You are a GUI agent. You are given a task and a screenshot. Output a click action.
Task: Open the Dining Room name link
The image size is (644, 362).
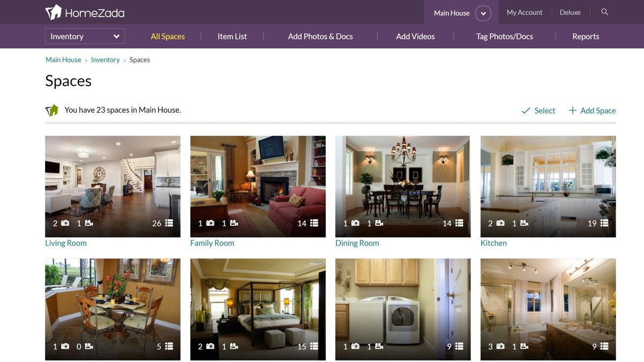pos(357,243)
